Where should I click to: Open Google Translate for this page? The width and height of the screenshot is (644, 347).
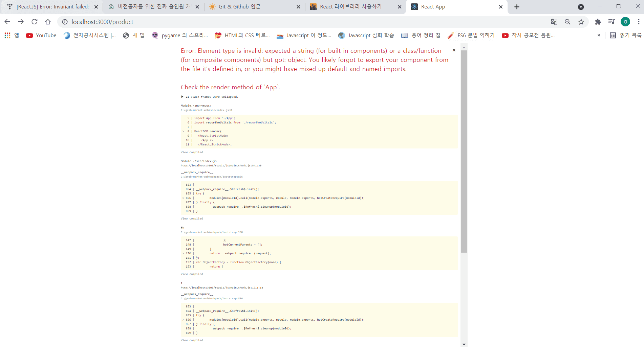pos(554,22)
